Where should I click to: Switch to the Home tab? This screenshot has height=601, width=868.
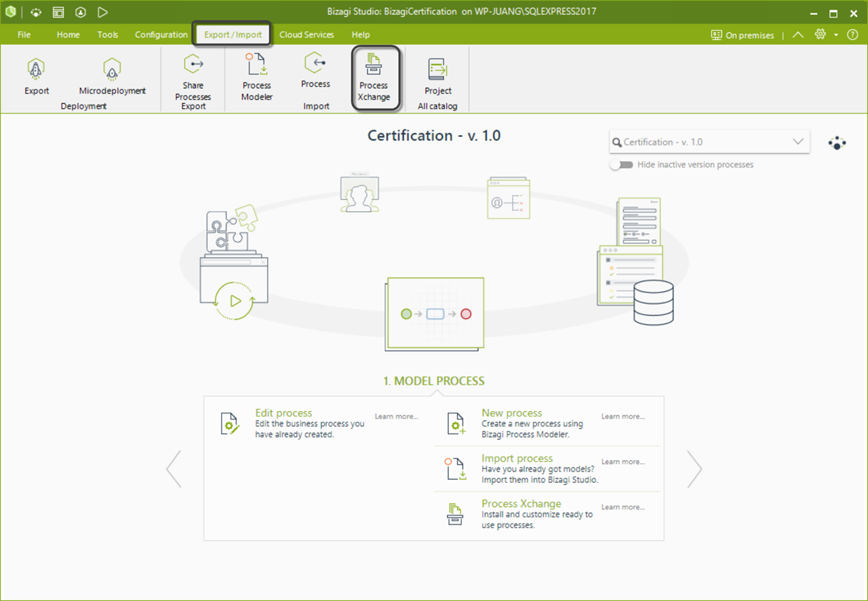click(68, 35)
